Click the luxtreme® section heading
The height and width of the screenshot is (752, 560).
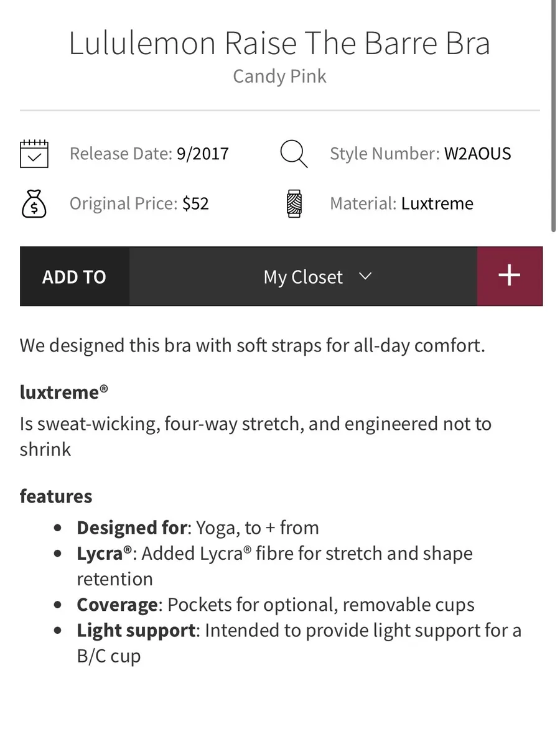tap(64, 392)
